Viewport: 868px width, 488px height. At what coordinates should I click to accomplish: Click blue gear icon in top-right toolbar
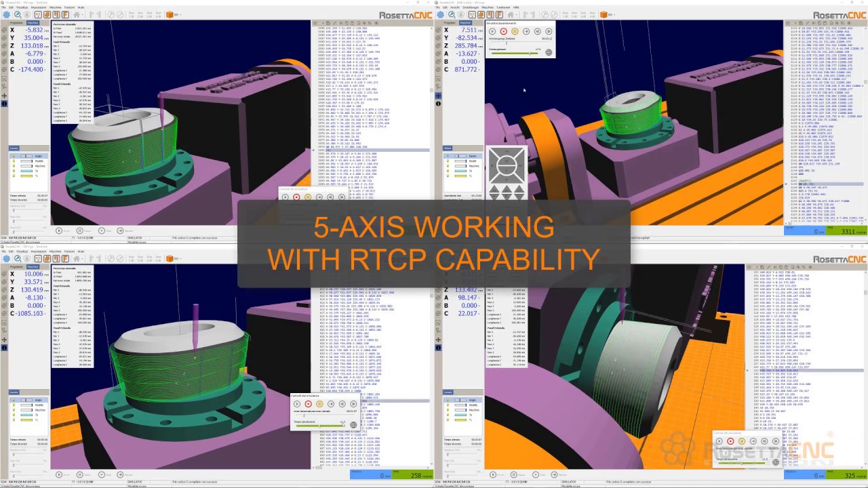coord(441,15)
